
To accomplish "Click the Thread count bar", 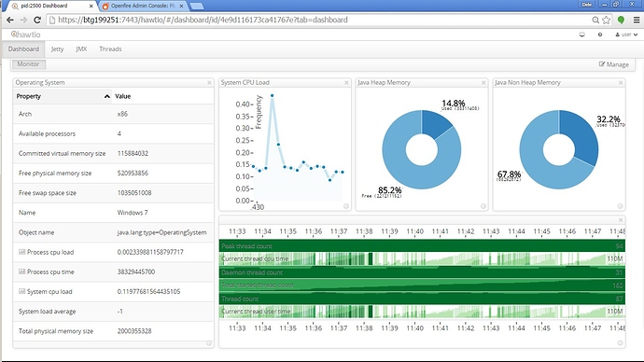I will (x=422, y=299).
